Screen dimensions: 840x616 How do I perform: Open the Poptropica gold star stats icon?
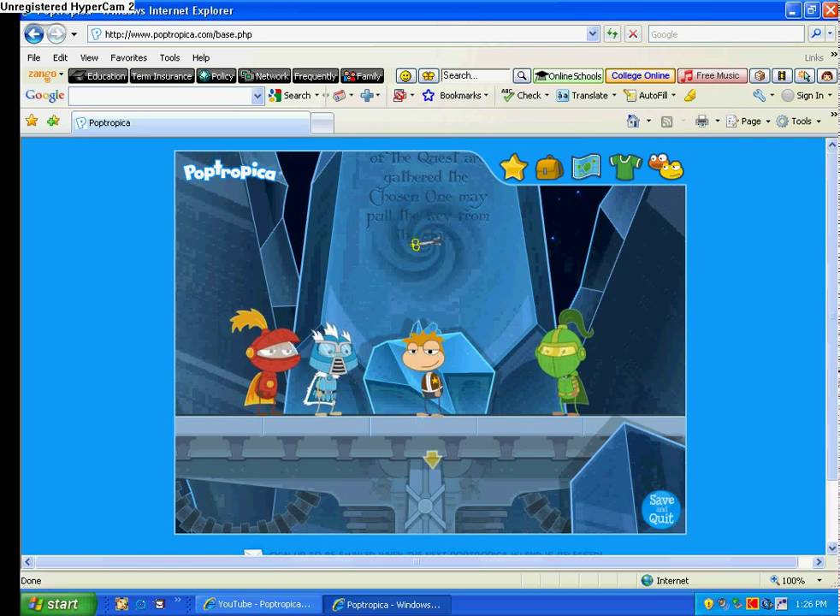pyautogui.click(x=514, y=167)
